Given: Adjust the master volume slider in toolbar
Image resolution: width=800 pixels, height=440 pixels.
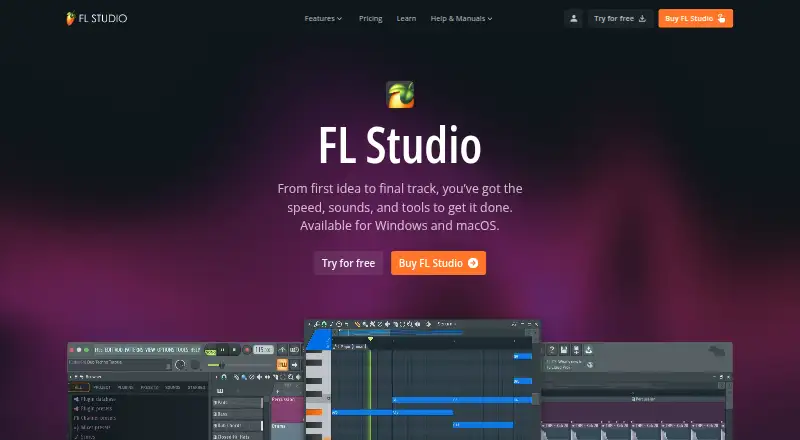Looking at the screenshot, I should tap(241, 365).
